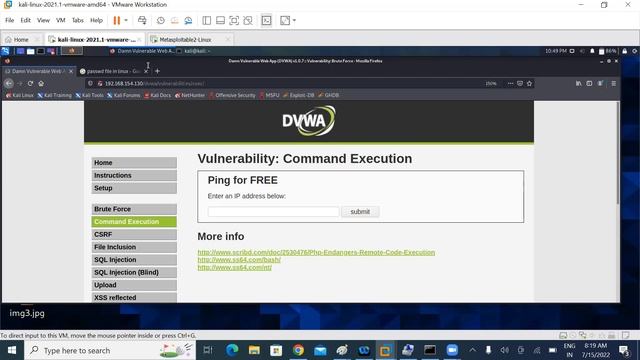
Task: Go back with the Firefox back arrow
Action: click(x=9, y=83)
